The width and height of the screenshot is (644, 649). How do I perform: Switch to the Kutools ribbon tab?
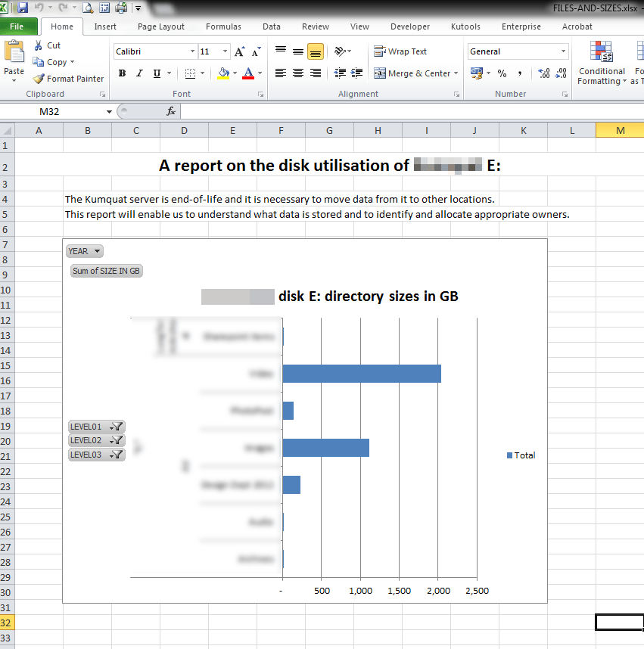pos(467,26)
